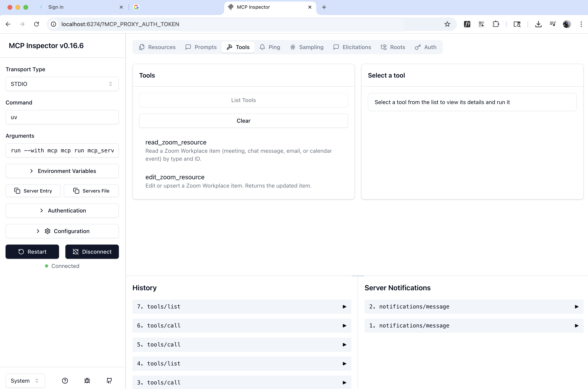
Task: Expand the Configuration section
Action: pos(62,231)
